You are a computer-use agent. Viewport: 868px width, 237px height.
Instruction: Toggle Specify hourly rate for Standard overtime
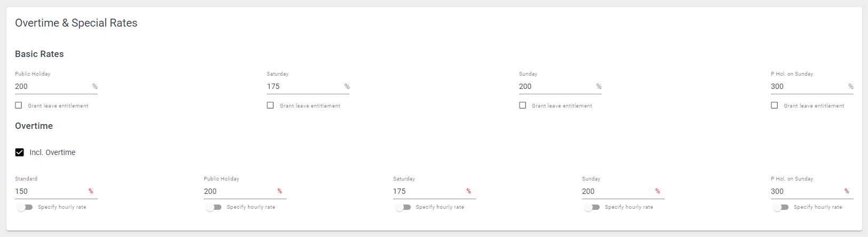tap(25, 207)
